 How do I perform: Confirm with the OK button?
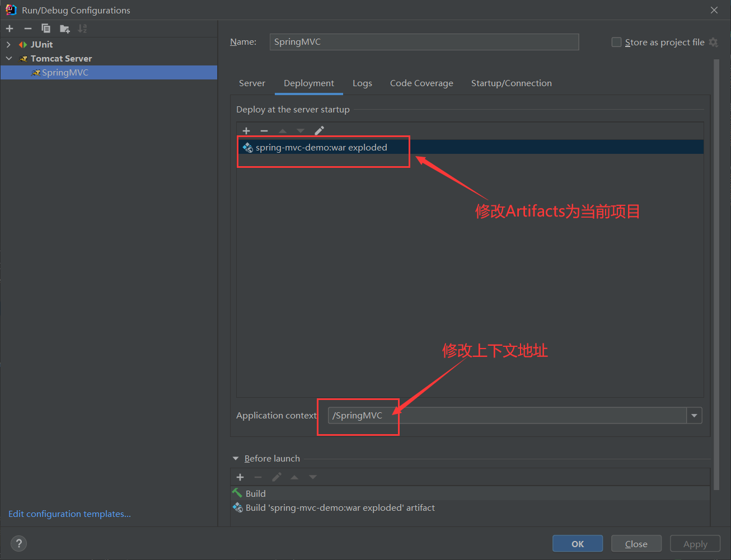click(x=578, y=544)
